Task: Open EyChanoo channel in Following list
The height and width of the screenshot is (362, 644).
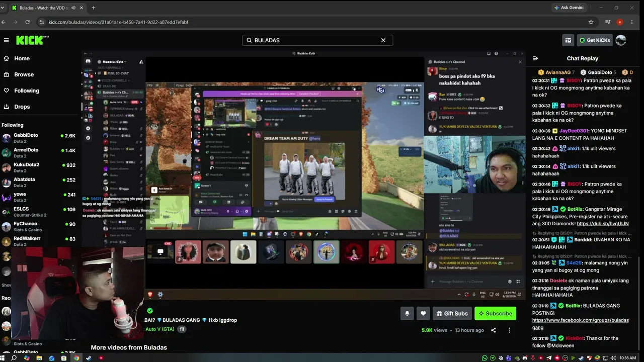Action: 39,226
